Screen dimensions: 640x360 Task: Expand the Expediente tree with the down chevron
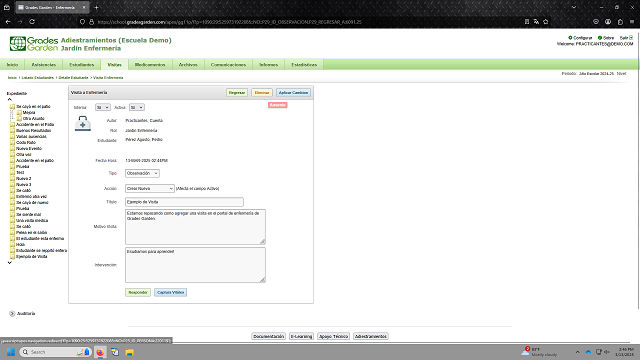(9, 263)
